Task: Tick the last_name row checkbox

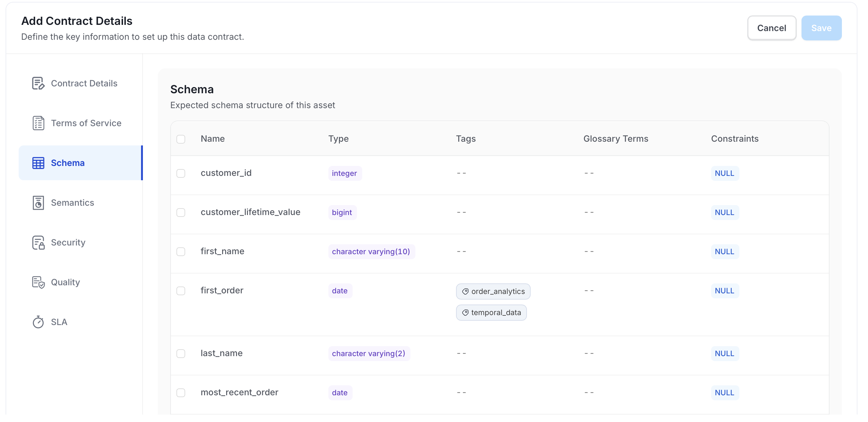Action: click(181, 353)
